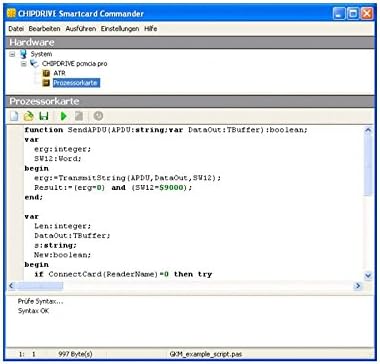Create a new script file
The width and height of the screenshot is (380, 364).
14,116
